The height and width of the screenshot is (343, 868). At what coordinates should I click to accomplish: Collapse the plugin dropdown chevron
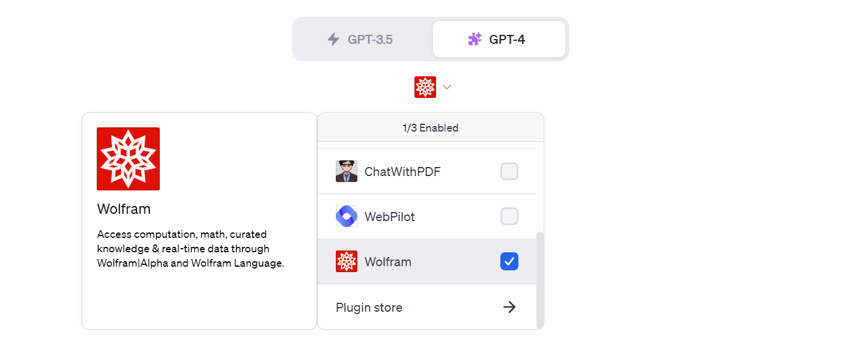click(446, 87)
